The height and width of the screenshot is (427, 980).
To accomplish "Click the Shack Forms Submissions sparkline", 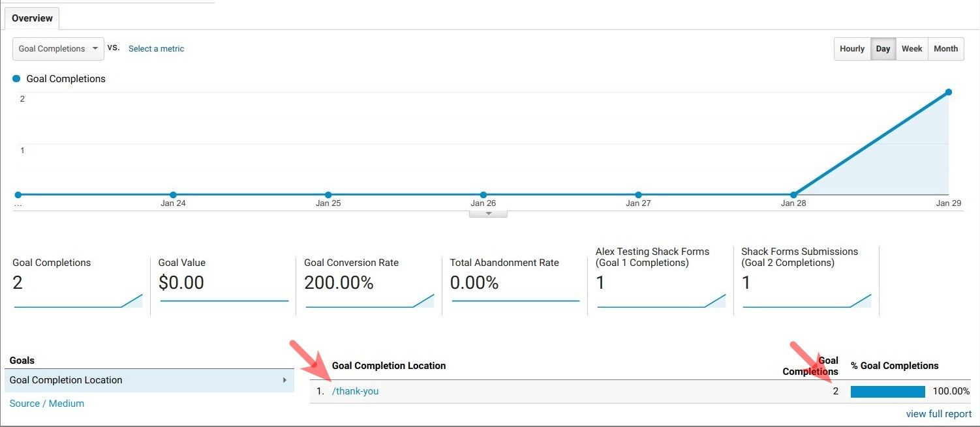I will (x=806, y=301).
